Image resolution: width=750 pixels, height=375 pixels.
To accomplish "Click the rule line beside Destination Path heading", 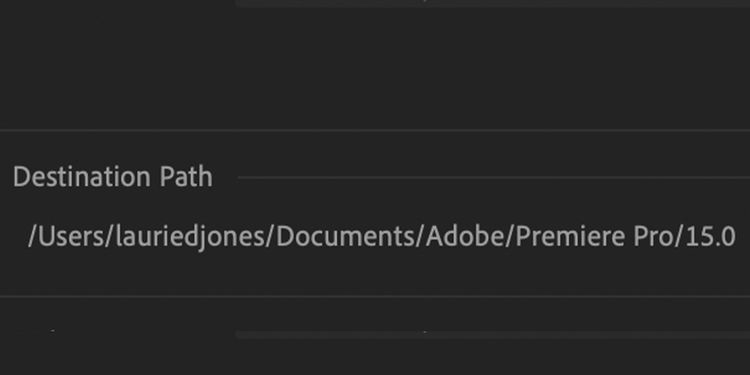I will [x=494, y=177].
